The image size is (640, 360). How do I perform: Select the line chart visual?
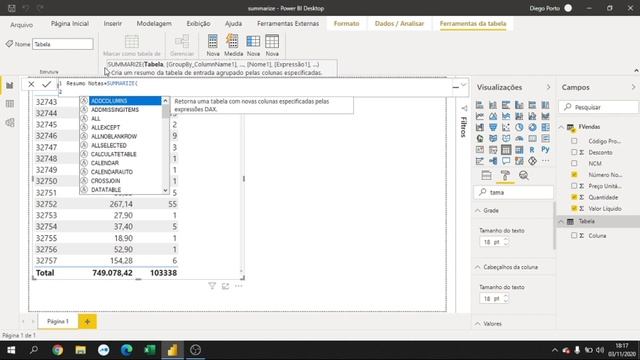(x=480, y=116)
